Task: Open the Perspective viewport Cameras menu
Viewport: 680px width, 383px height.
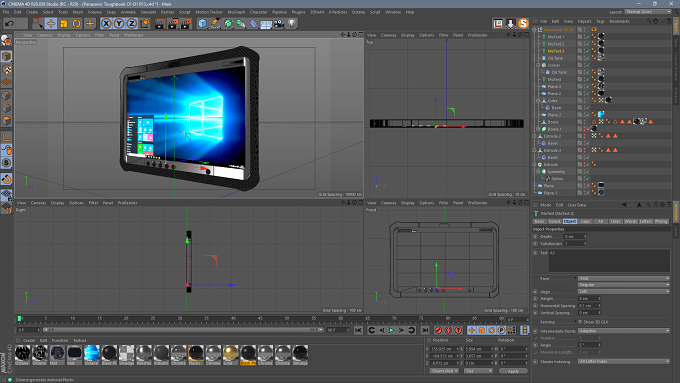Action: coord(45,35)
